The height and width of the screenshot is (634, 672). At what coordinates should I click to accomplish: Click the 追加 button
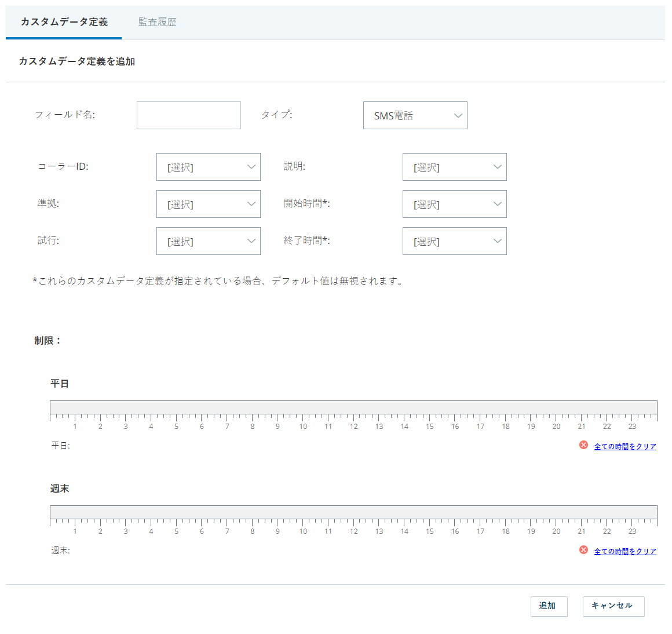click(x=549, y=606)
